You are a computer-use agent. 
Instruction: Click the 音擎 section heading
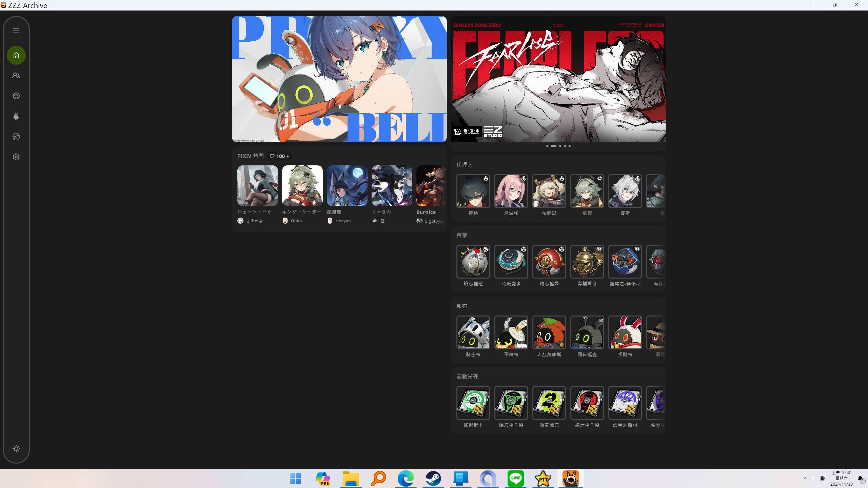click(x=462, y=235)
